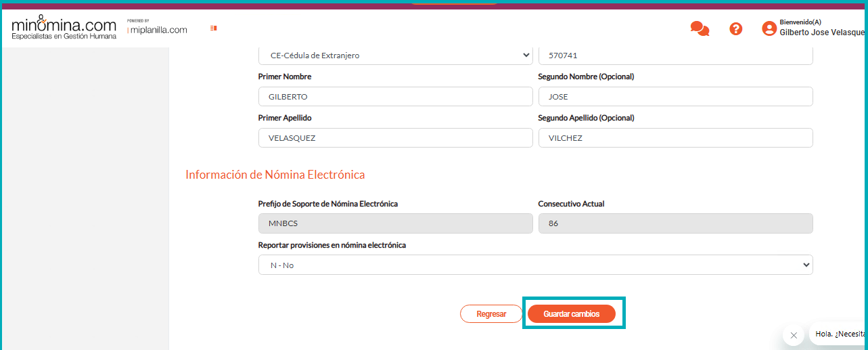This screenshot has width=868, height=350.
Task: Open the Reportar provisiones 'N - No' dropdown
Action: pos(535,265)
